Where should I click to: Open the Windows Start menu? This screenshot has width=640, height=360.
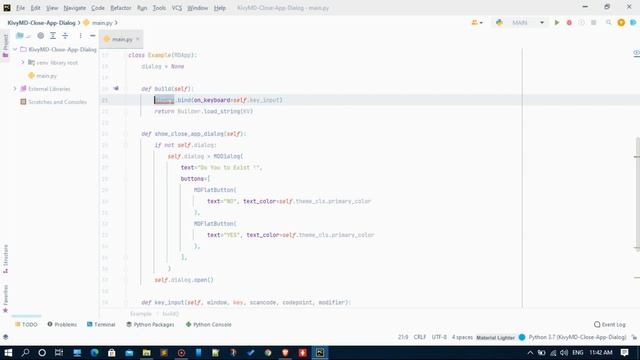[8, 353]
